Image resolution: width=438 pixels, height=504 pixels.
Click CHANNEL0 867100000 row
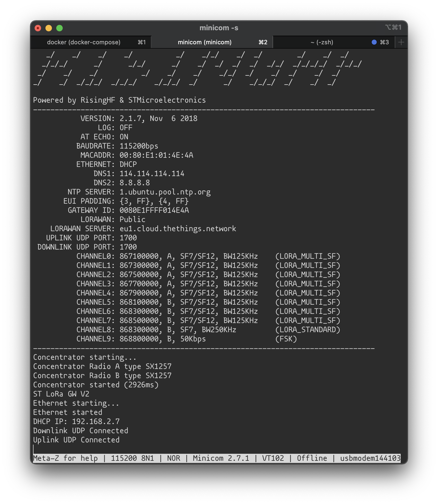coord(208,256)
